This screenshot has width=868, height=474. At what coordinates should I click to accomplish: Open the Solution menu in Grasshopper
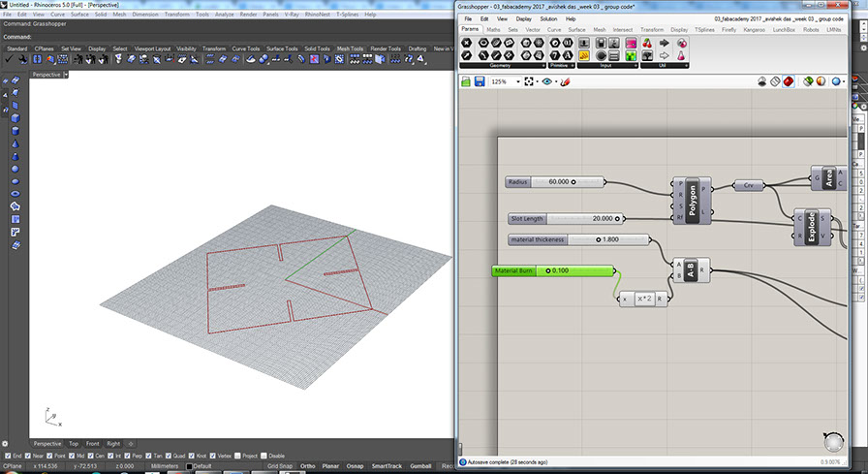[548, 18]
